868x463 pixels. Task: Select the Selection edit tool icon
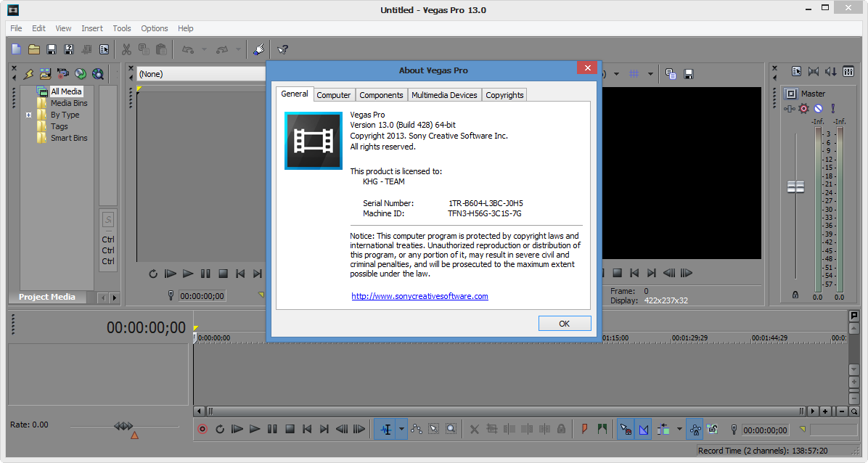pos(434,429)
